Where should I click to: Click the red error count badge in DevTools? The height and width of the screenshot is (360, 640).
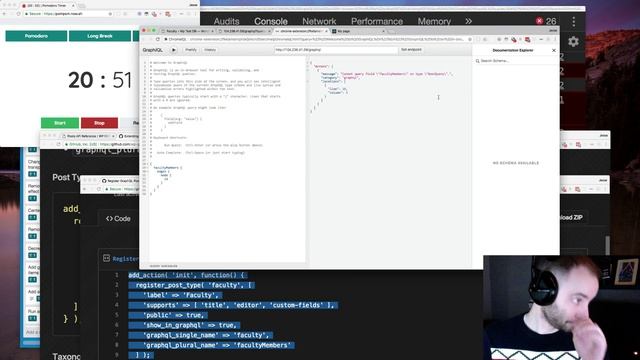point(545,21)
